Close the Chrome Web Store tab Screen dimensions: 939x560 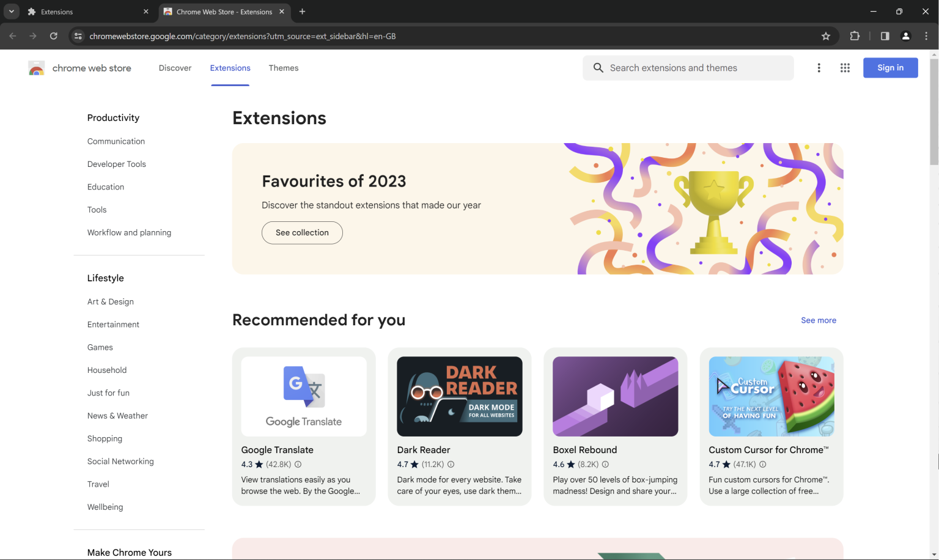282,12
